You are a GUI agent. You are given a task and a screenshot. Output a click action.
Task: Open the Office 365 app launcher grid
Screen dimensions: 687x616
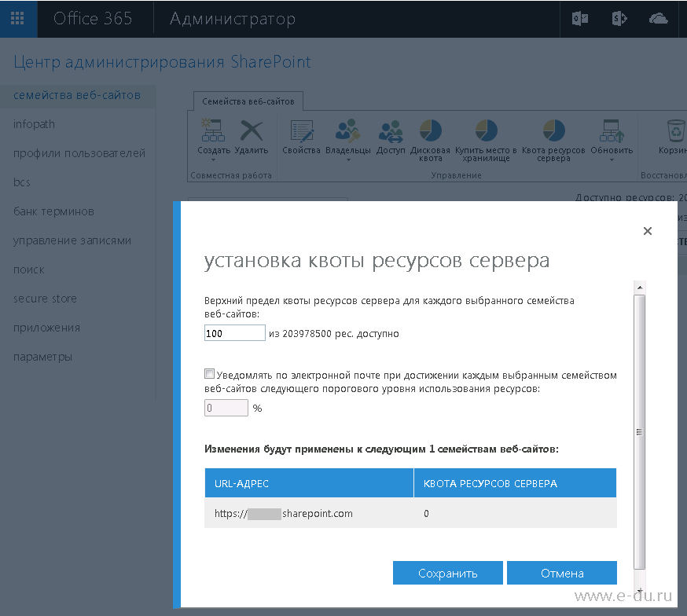pos(17,18)
